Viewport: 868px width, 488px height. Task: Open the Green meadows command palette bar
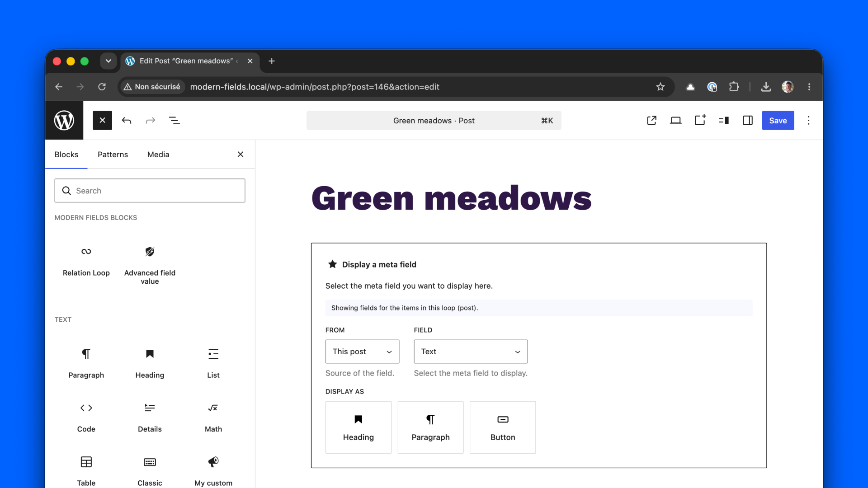click(434, 121)
